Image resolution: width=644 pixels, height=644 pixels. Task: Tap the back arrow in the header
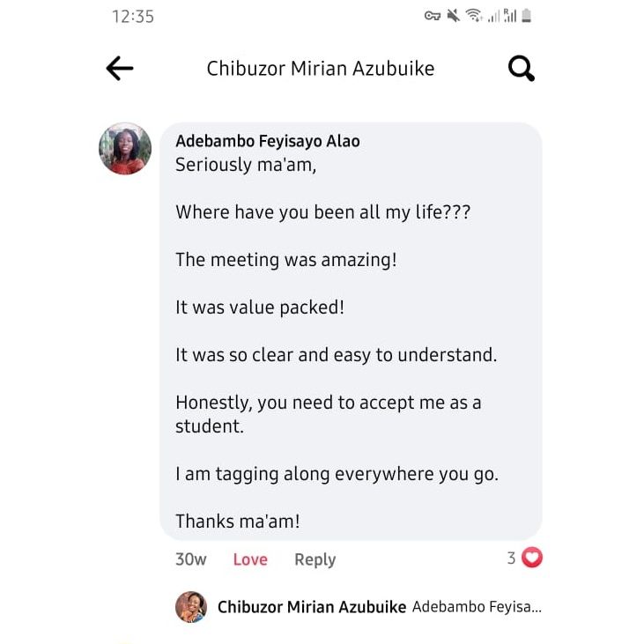click(x=120, y=69)
